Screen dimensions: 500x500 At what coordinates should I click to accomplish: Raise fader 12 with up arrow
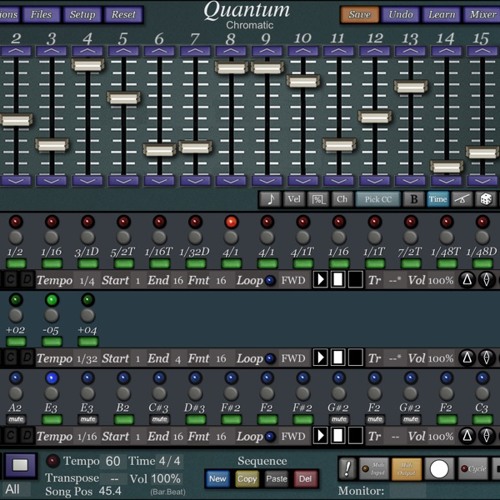375,51
